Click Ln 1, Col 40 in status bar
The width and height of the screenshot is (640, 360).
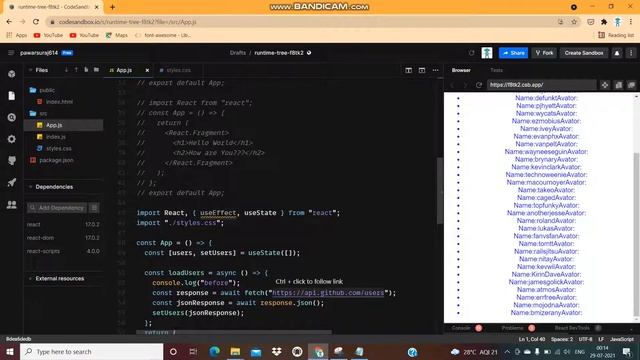[x=532, y=339]
